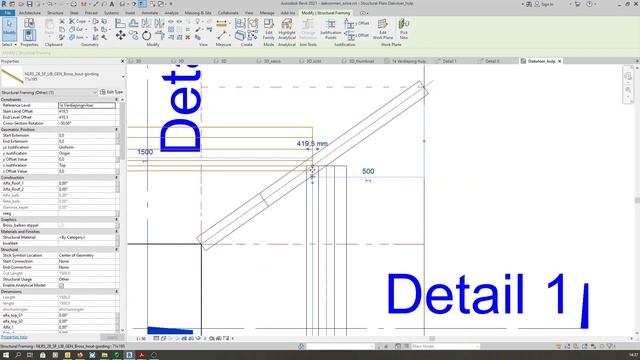Open the Revit application logo menu
Image resolution: width=640 pixels, height=360 pixels.
pos(4,4)
